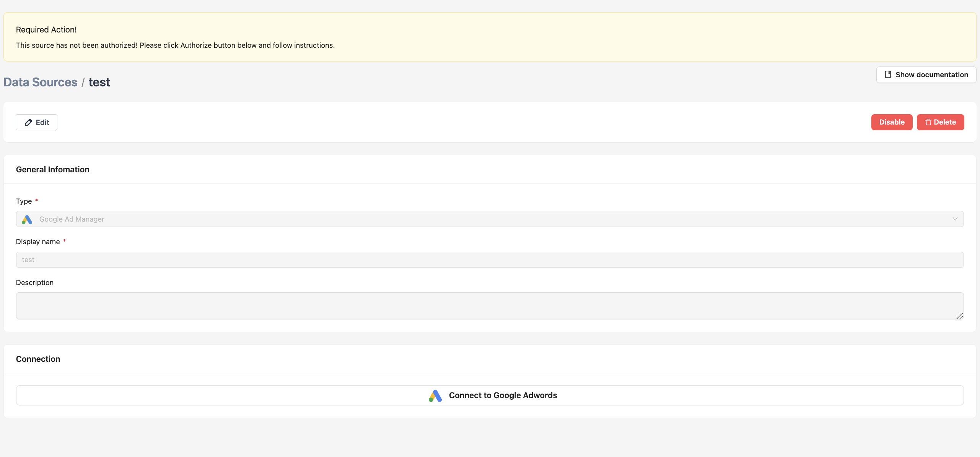Click the Google Ads logo in Type field
980x457 pixels.
coord(27,219)
